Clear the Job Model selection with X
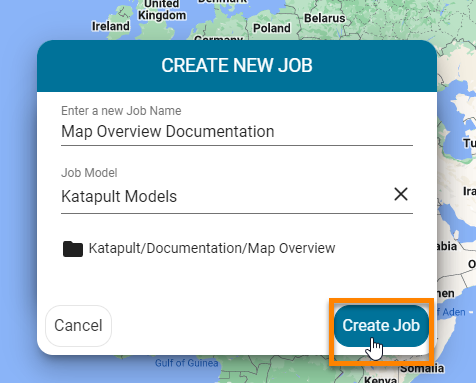 point(401,194)
